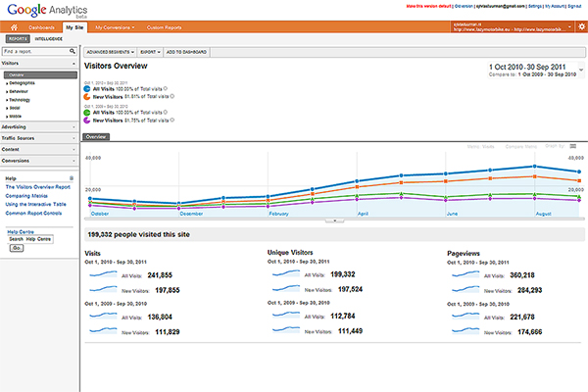Open My Account link

555,6
